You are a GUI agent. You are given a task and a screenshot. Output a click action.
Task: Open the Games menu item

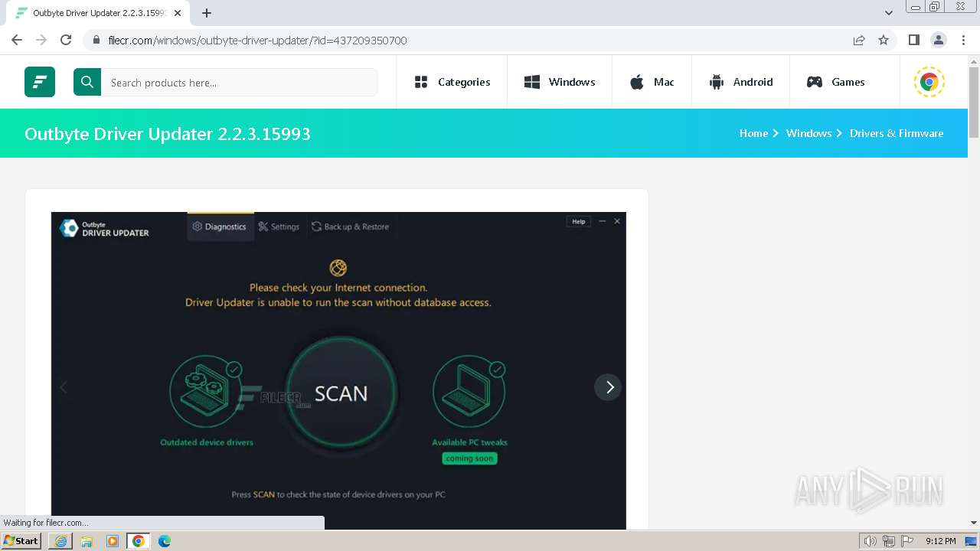835,82
